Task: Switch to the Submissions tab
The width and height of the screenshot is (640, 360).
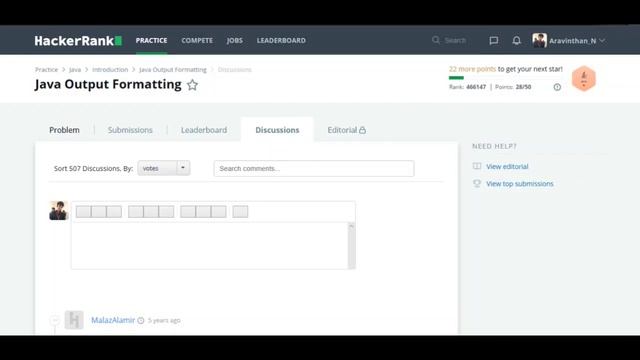Action: click(130, 130)
